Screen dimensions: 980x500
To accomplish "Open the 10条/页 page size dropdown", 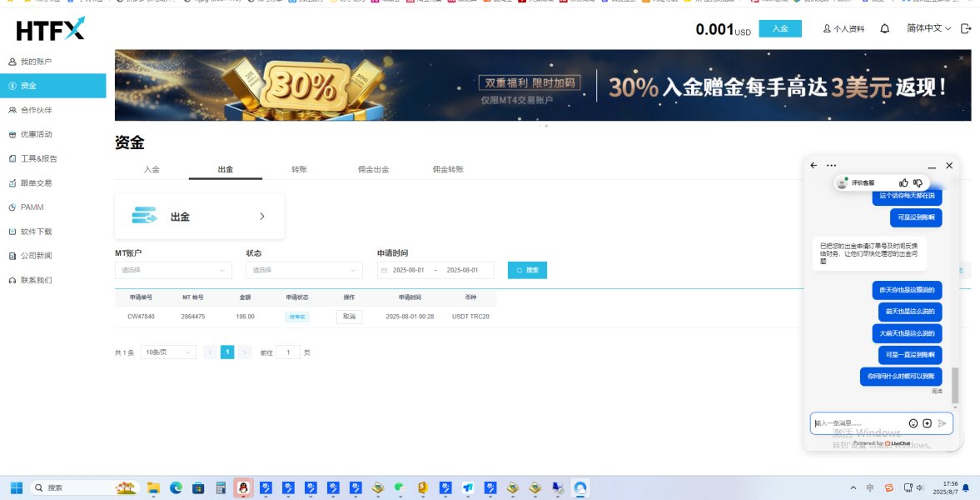I will click(x=168, y=352).
